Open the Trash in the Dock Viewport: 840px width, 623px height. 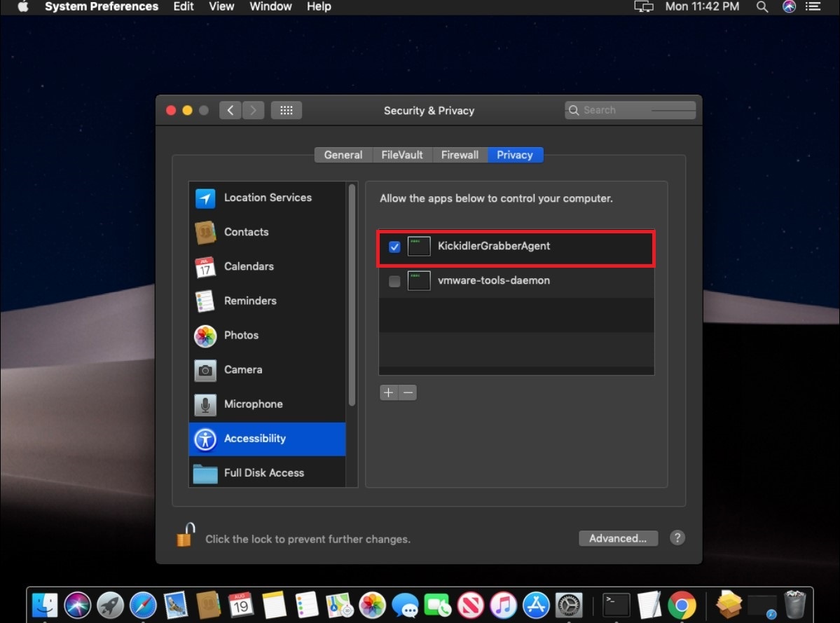(x=794, y=605)
